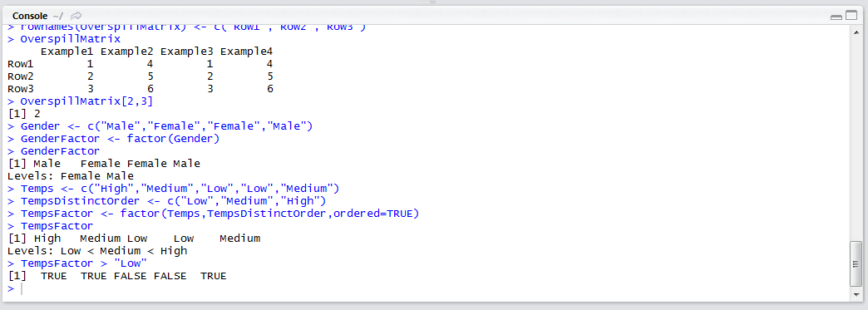
Task: Click "Levels: Low < Medium < High" line
Action: click(x=97, y=251)
